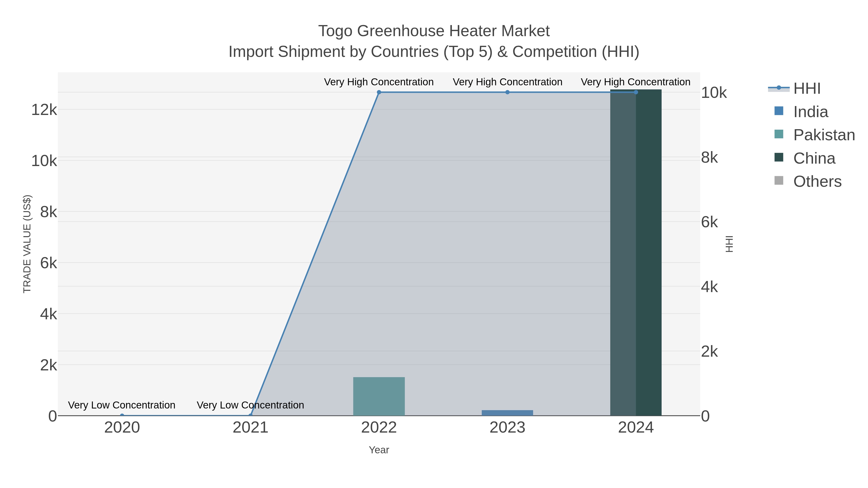The image size is (868, 488).
Task: Click the China dark green legend swatch
Action: [x=779, y=157]
